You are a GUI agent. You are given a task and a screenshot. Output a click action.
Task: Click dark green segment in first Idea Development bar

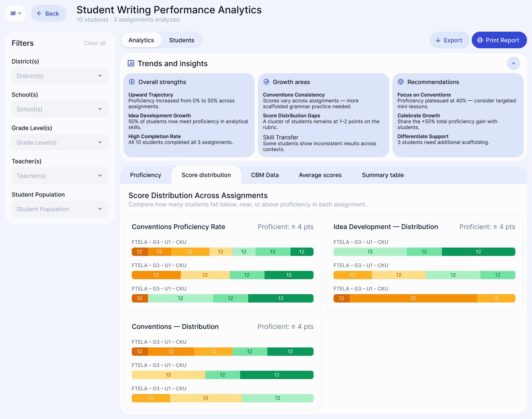click(478, 252)
